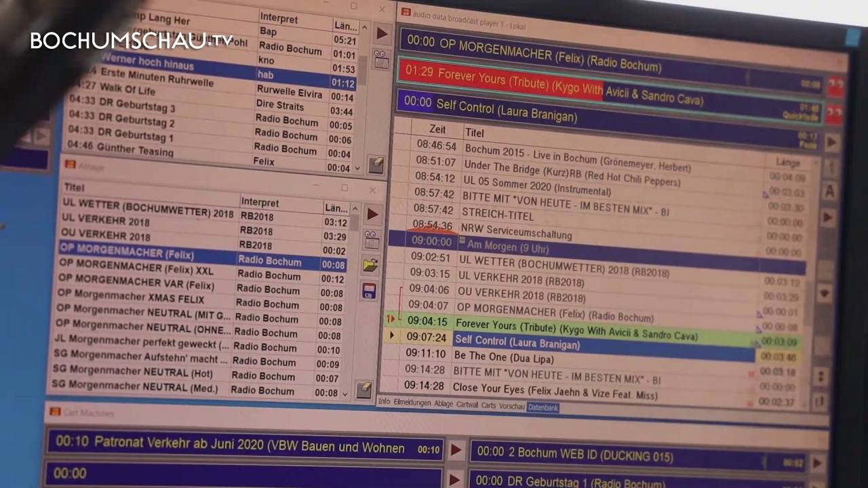Screen dimensions: 868x488
Task: Select OP MORGENMACHER (Felix) XXL in Ablage list
Action: tap(202, 272)
